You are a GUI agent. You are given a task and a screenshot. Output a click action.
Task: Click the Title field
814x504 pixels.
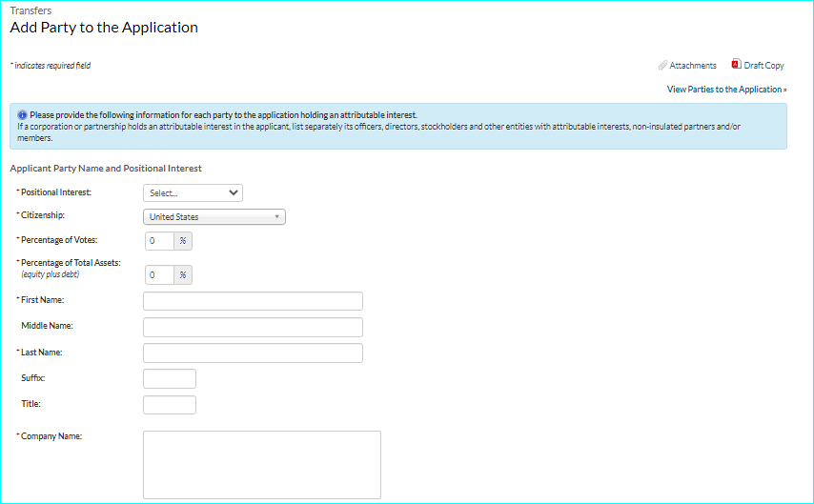pyautogui.click(x=170, y=405)
